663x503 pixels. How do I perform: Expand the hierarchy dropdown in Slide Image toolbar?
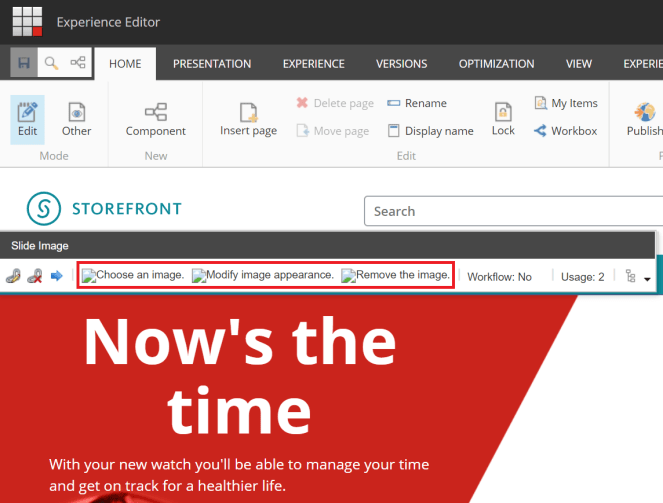point(637,277)
